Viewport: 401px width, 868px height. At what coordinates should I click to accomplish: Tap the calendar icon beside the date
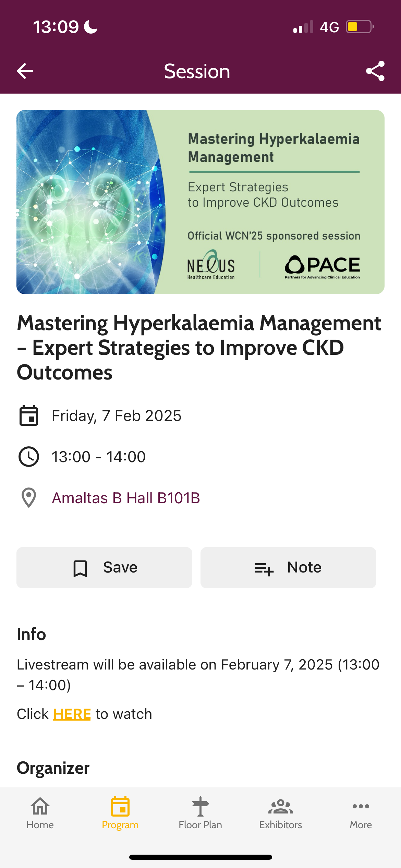(29, 415)
